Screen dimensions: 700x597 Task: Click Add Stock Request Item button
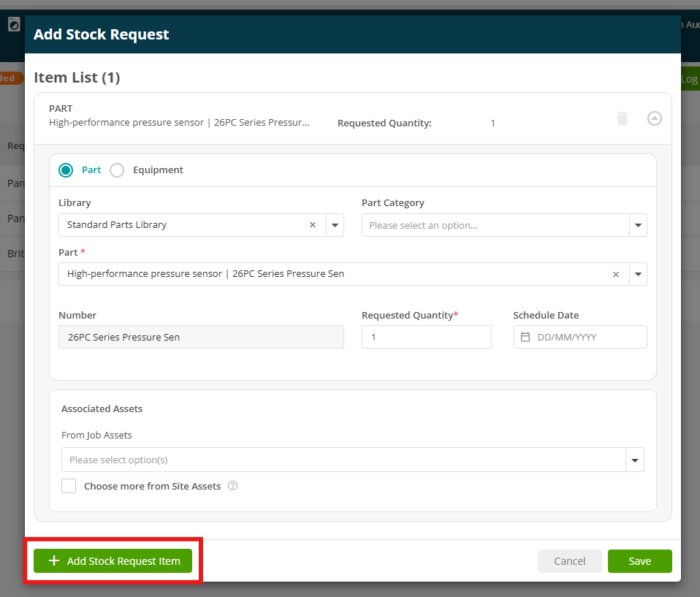click(113, 561)
